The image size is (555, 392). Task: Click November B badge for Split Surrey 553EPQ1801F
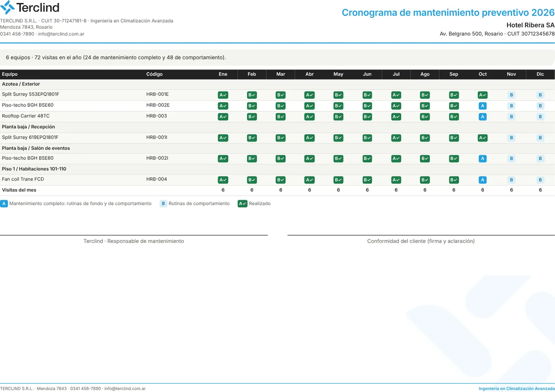[x=511, y=95]
